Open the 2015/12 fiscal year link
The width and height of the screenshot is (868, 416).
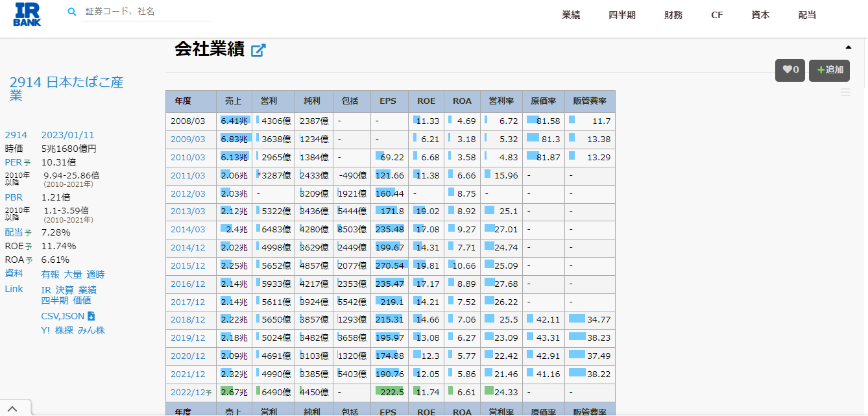point(188,266)
